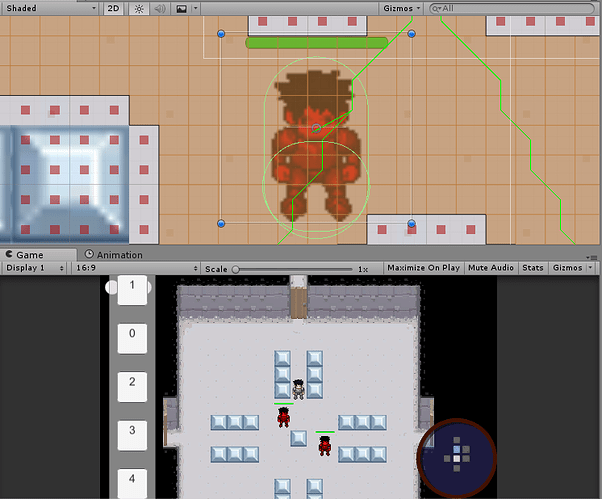Image resolution: width=602 pixels, height=499 pixels.
Task: Toggle scene audio speaker icon
Action: [x=160, y=8]
